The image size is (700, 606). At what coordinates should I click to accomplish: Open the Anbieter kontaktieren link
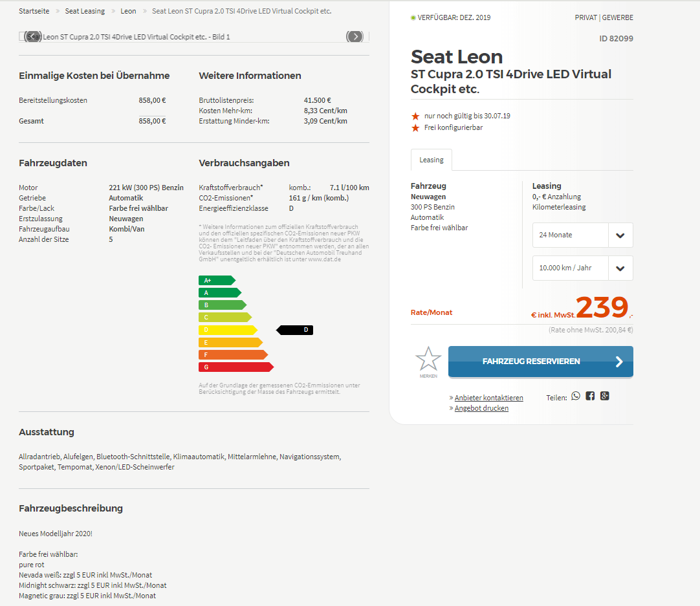489,398
